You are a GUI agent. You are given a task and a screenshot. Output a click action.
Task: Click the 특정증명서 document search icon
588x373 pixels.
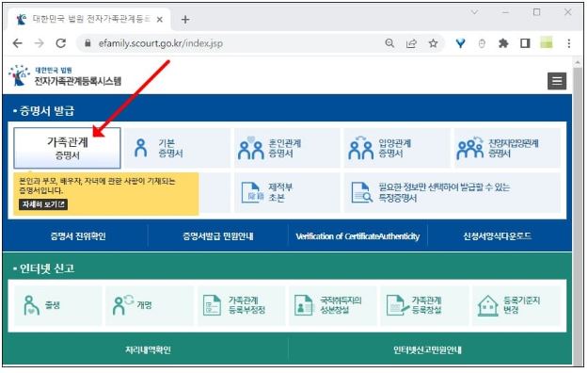click(x=362, y=192)
